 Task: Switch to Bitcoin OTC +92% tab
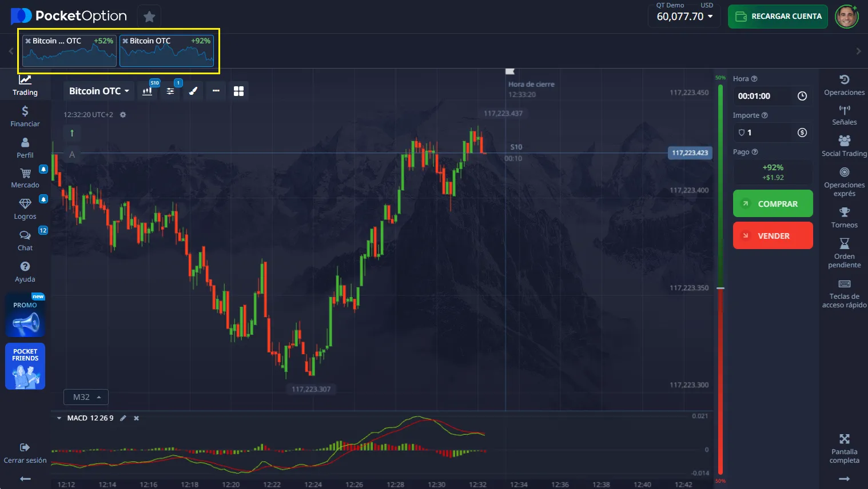coord(166,51)
